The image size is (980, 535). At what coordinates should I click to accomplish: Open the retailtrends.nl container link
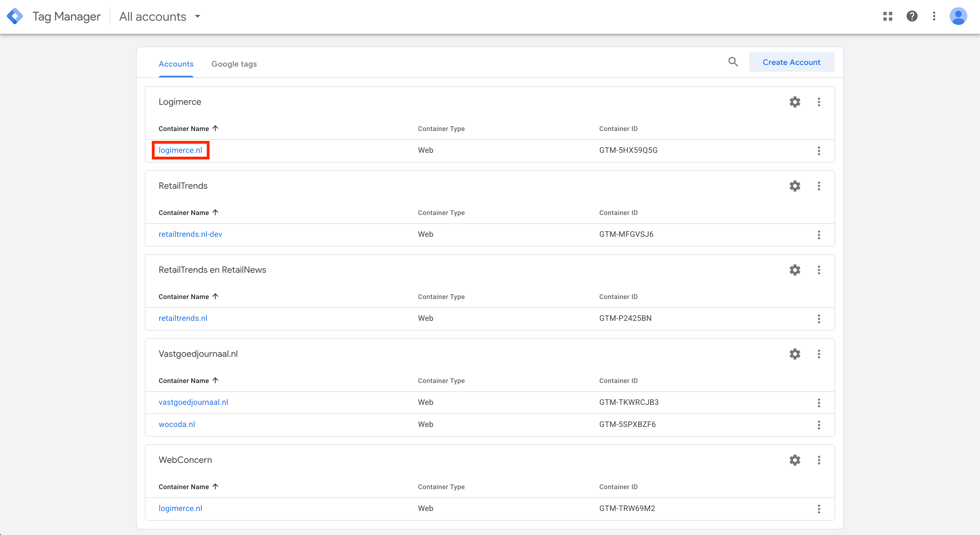[182, 318]
